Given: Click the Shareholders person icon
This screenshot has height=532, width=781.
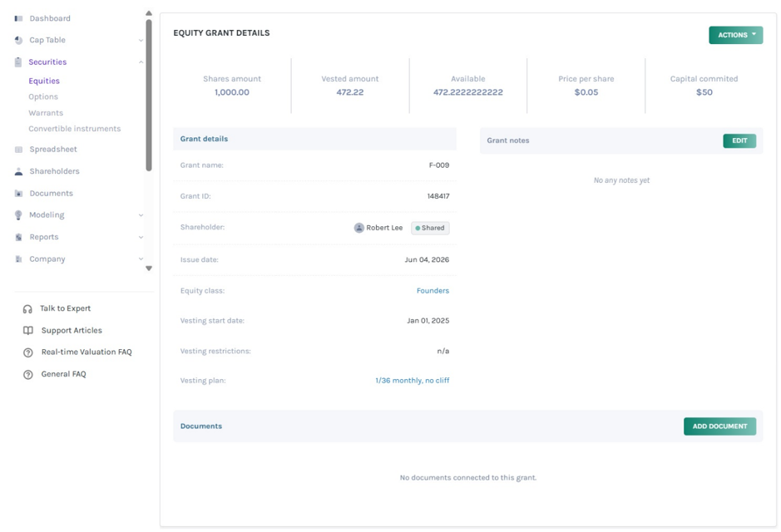Looking at the screenshot, I should [x=18, y=171].
